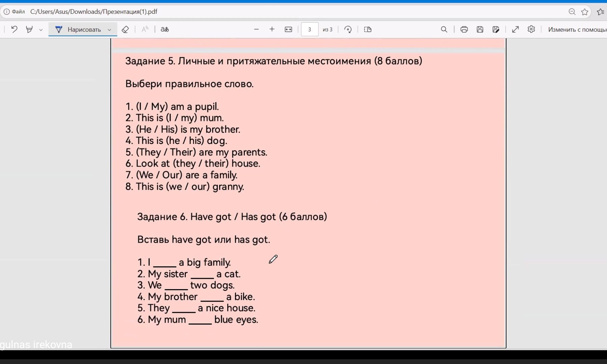Viewport: 607px width, 364px height.
Task: Open search in the PDF
Action: click(x=444, y=29)
